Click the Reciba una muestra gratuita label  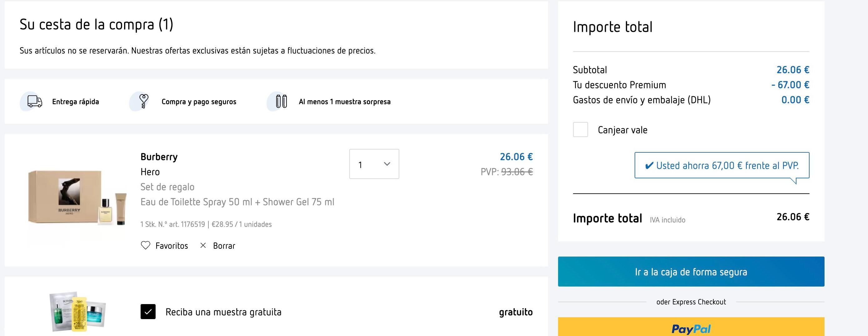point(223,312)
